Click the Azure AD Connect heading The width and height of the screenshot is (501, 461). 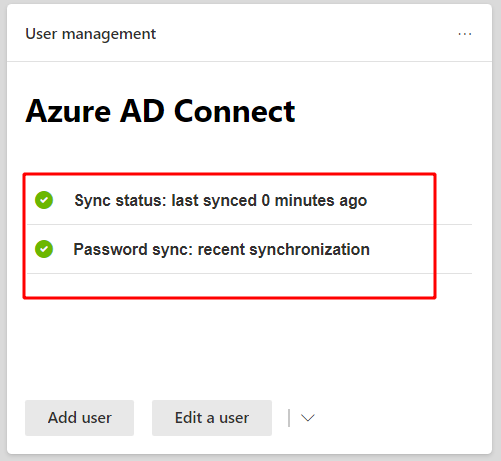pos(160,111)
